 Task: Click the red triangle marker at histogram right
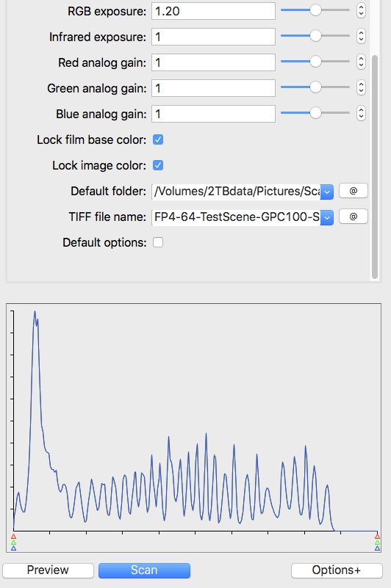[377, 537]
